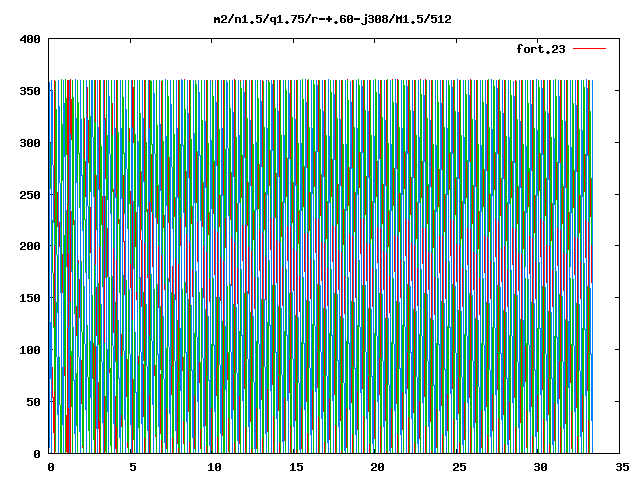
Task: Select the y-axis label 350
Action: 30,91
